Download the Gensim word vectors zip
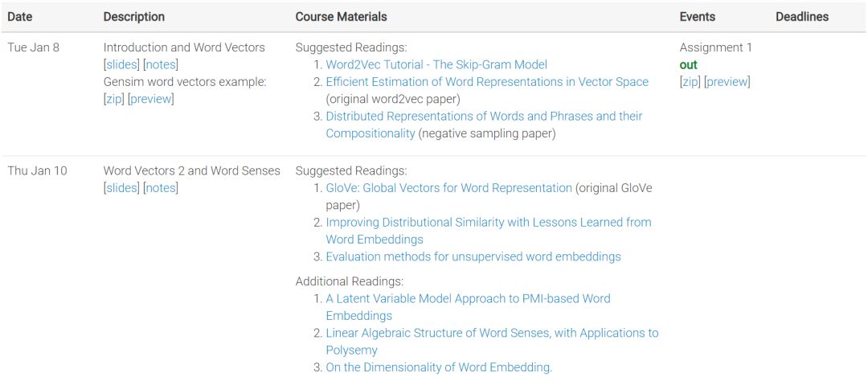This screenshot has height=381, width=868. (x=114, y=99)
